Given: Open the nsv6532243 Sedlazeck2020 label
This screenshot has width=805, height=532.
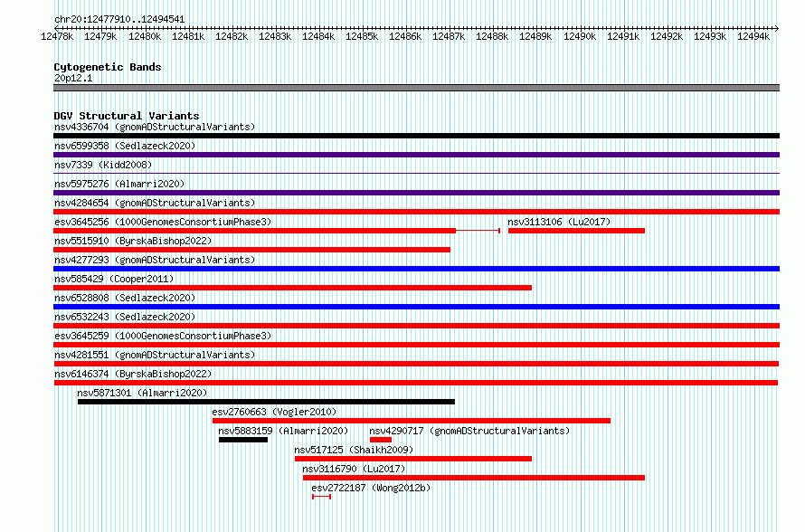Looking at the screenshot, I should 125,317.
